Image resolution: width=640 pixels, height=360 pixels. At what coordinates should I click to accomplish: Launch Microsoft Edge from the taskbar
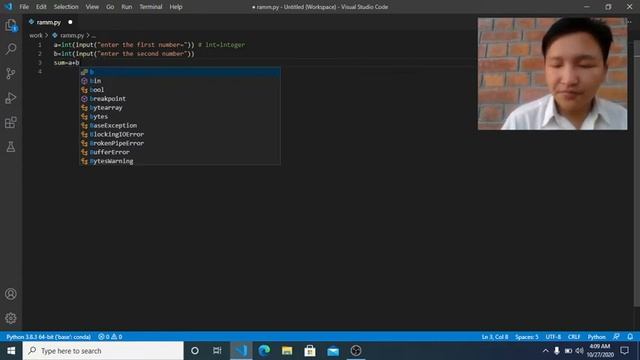(x=264, y=351)
